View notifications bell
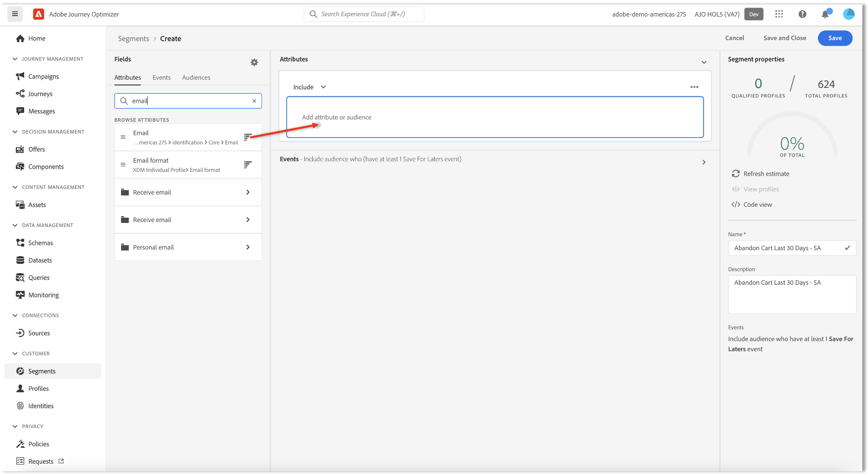 825,14
